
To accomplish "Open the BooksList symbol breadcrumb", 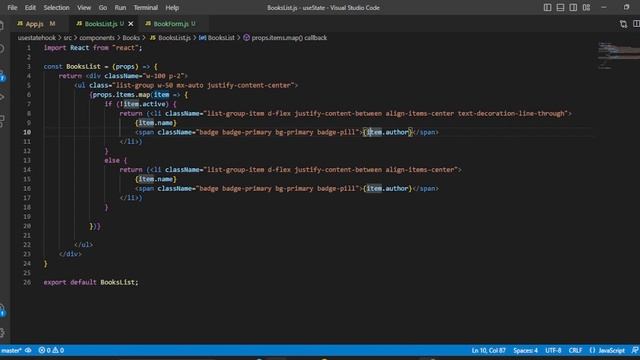I will point(221,38).
